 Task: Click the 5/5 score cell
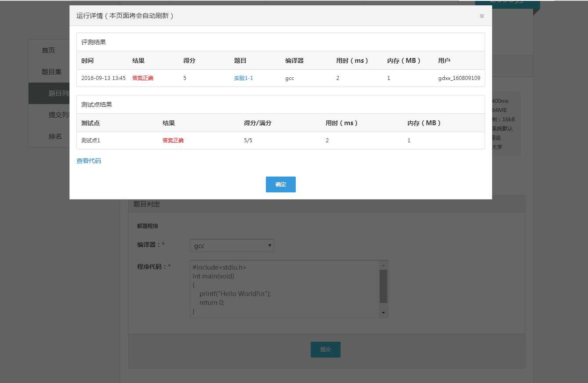248,140
